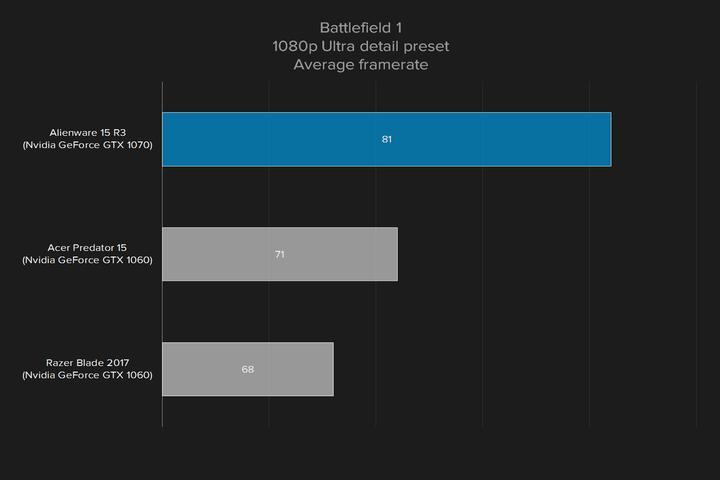Click the white vertical axis line

click(x=162, y=300)
